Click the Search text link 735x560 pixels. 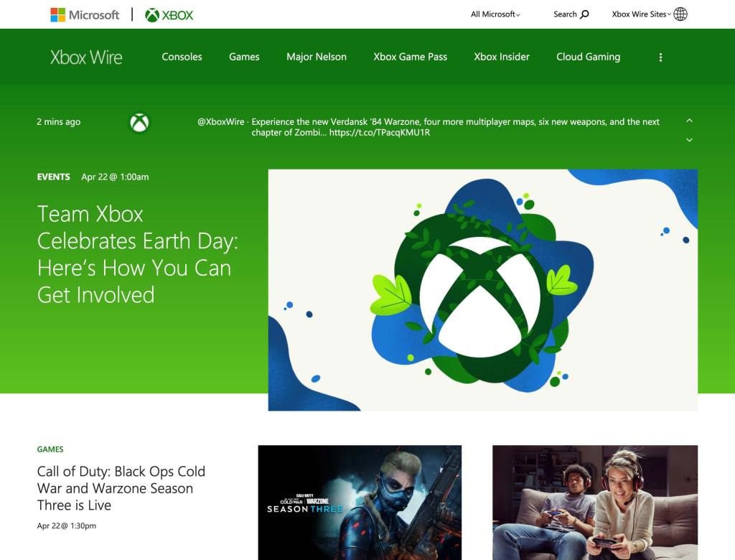point(565,14)
